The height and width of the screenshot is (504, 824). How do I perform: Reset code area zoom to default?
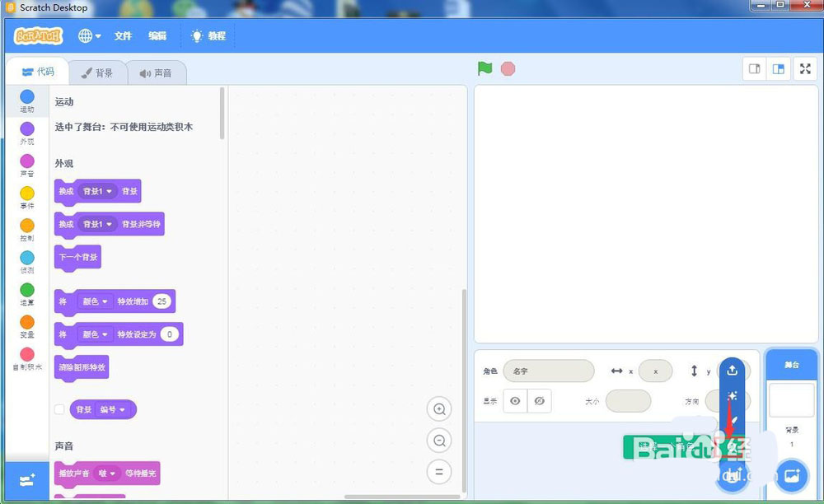(x=439, y=472)
